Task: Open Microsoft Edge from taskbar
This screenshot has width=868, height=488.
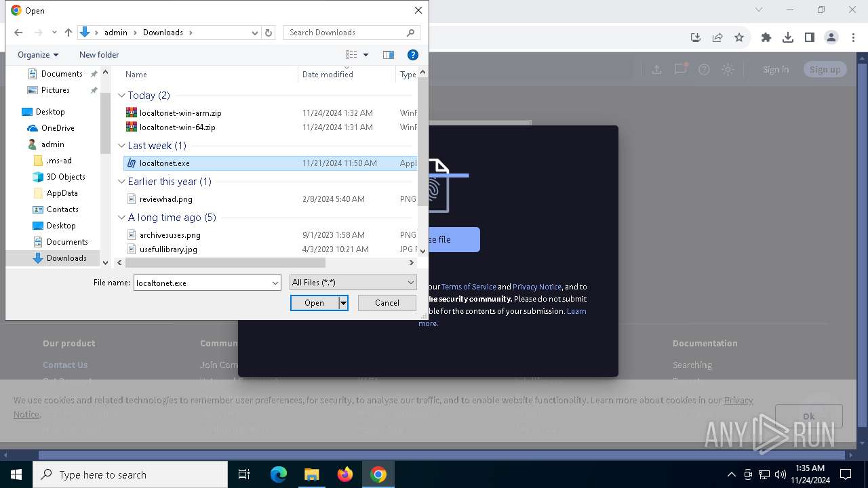Action: coord(279,474)
